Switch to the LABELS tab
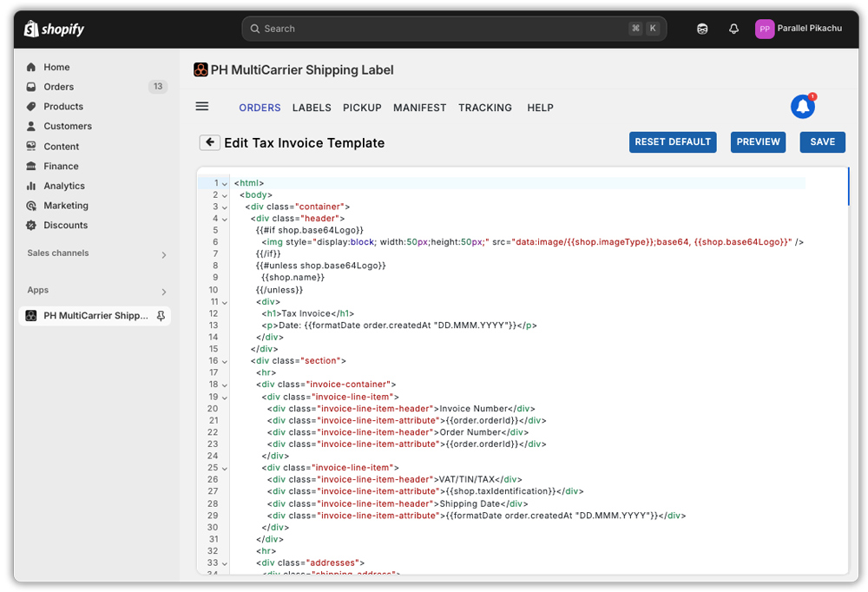 point(312,108)
